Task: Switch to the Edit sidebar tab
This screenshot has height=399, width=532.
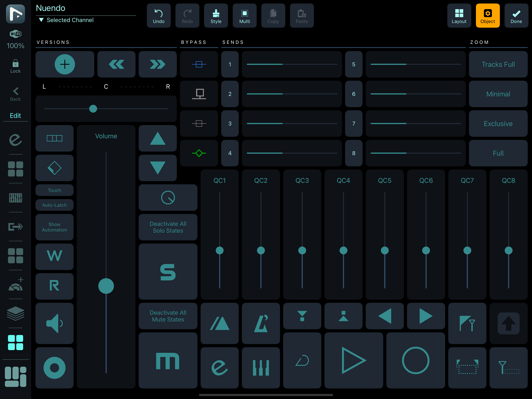Action: point(15,116)
